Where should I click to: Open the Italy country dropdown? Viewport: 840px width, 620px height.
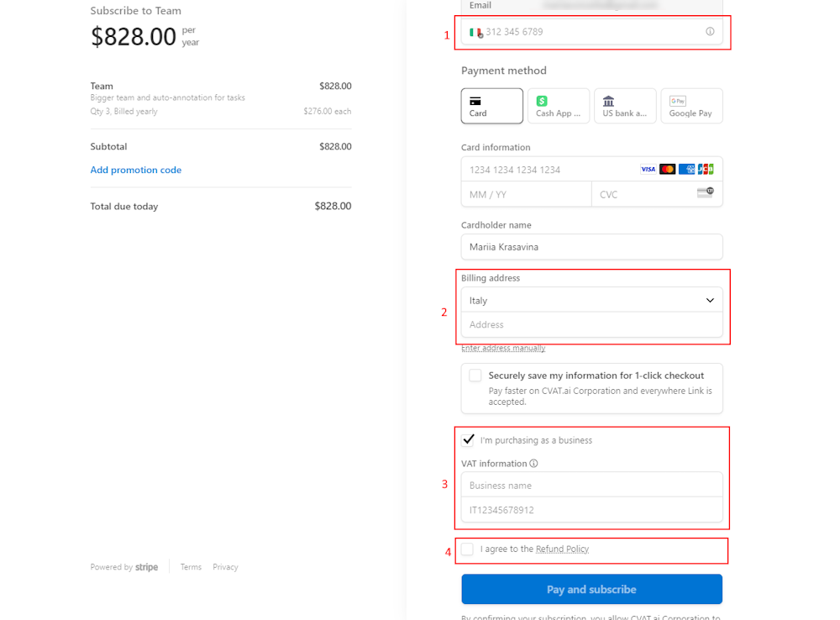pos(591,300)
